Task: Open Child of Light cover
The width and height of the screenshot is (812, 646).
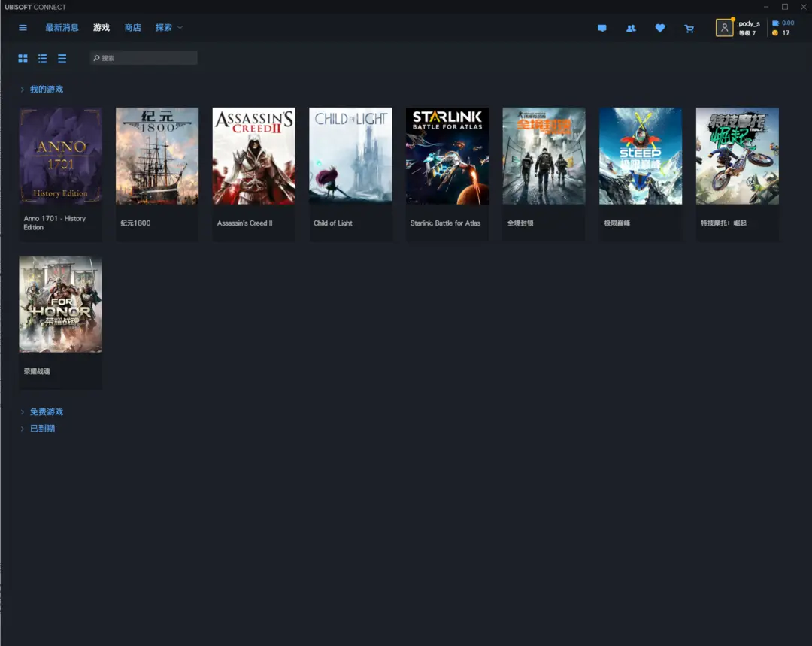Action: click(x=350, y=156)
